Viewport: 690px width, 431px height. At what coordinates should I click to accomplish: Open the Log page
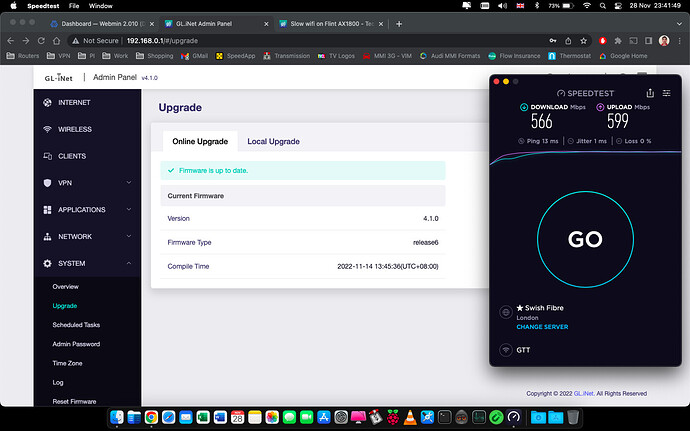pos(58,382)
